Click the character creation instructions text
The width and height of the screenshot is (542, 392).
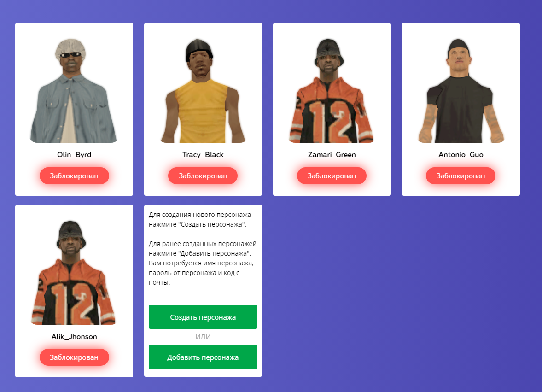[200, 220]
